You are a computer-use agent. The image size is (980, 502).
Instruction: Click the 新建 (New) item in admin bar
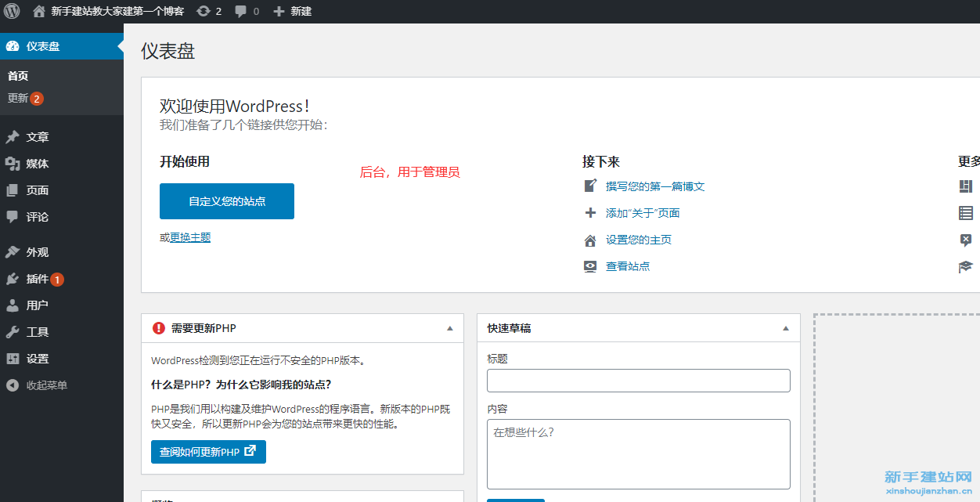(x=293, y=11)
